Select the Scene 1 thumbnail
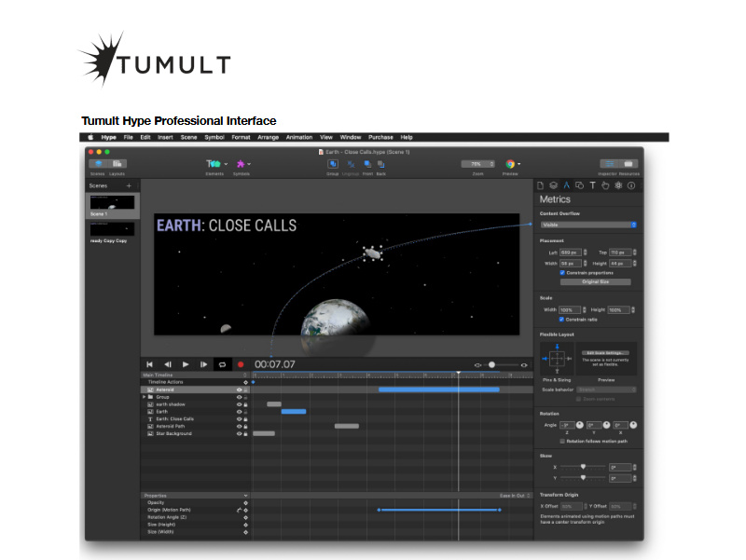The image size is (746, 560). point(112,203)
